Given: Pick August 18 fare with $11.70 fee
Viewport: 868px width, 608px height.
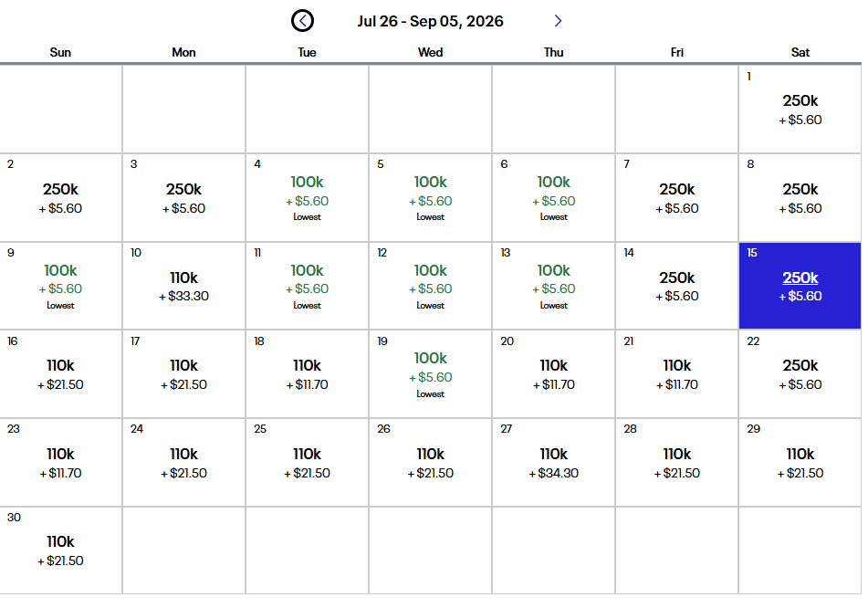Looking at the screenshot, I should pyautogui.click(x=307, y=373).
